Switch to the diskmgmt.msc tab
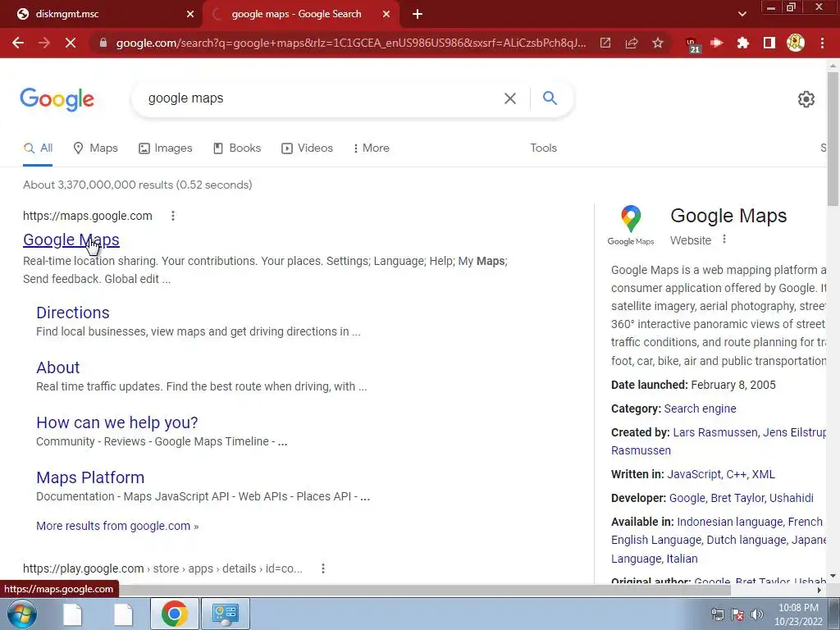The height and width of the screenshot is (630, 840). click(x=102, y=14)
